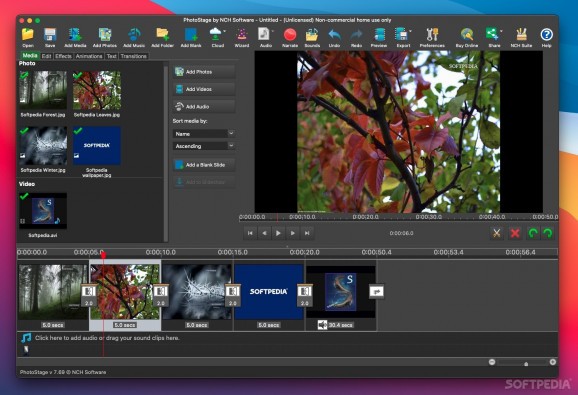
Task: Start recording with the Narrate button
Action: coord(290,37)
